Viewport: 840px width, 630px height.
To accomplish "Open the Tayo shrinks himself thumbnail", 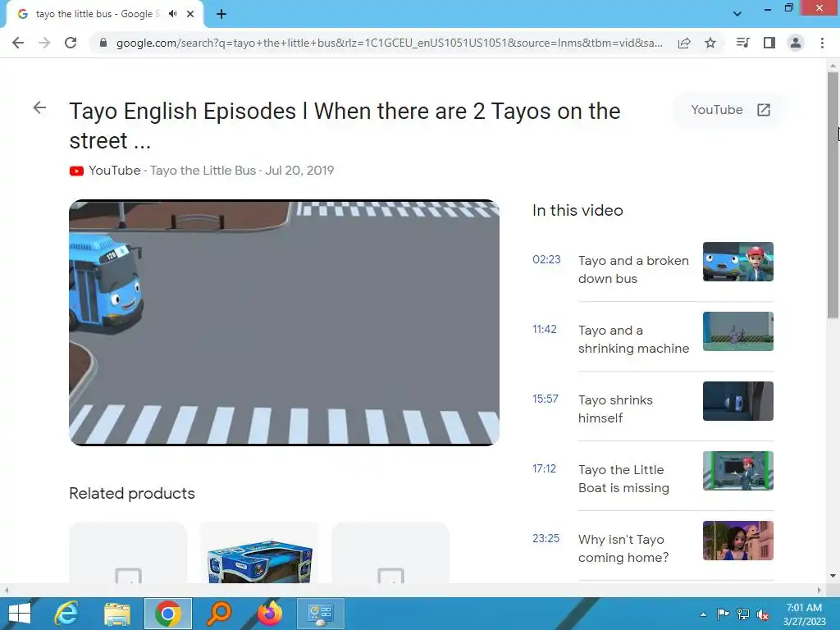I will [737, 400].
